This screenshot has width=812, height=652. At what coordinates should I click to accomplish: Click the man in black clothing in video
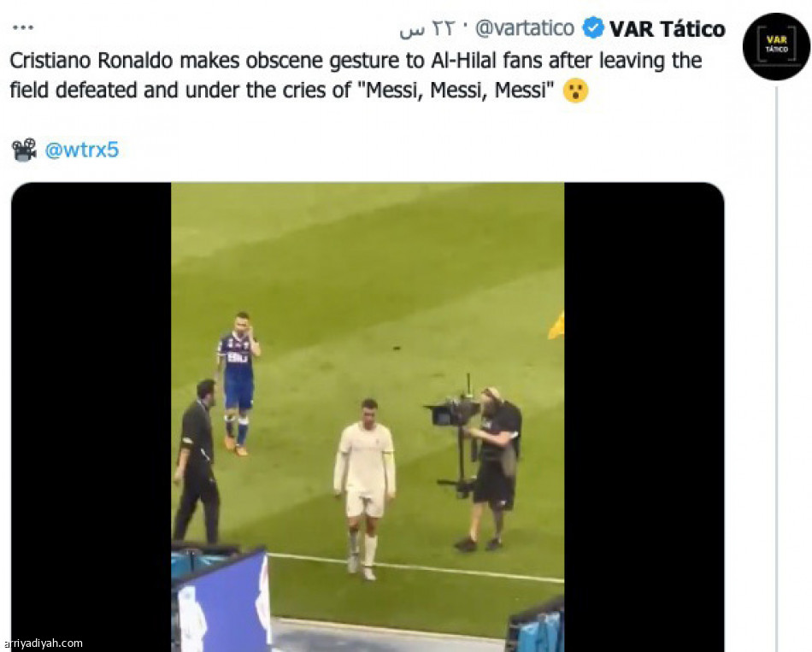click(x=197, y=461)
